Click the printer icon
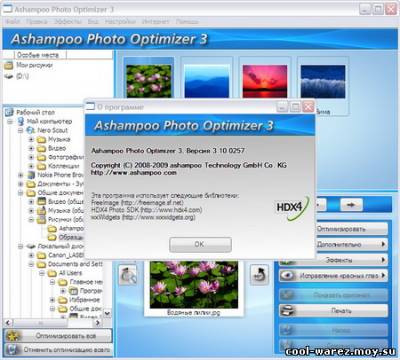 point(287,311)
